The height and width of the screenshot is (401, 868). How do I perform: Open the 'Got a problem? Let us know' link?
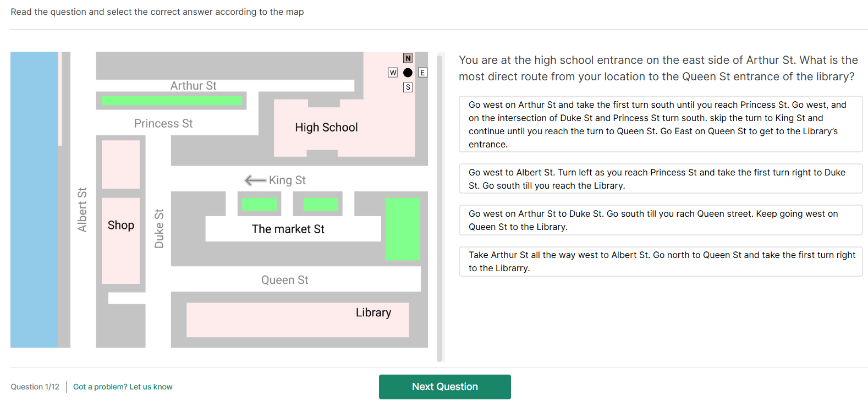coord(123,387)
